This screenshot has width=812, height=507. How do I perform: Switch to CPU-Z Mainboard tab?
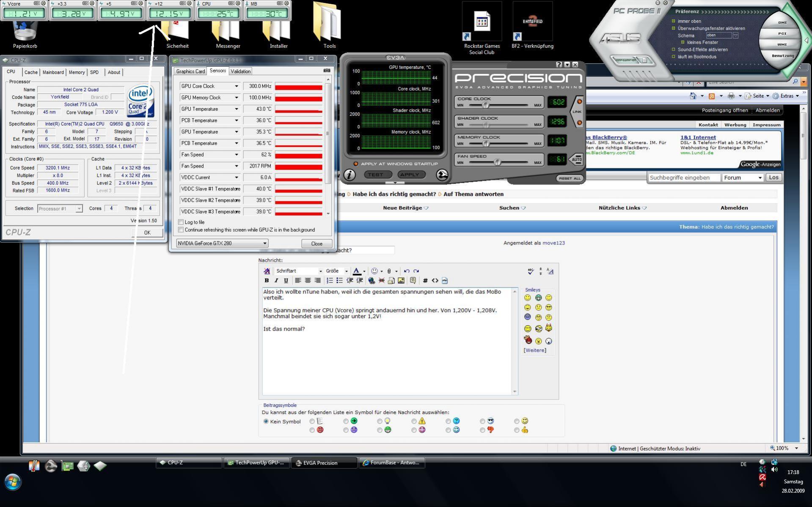click(x=53, y=72)
